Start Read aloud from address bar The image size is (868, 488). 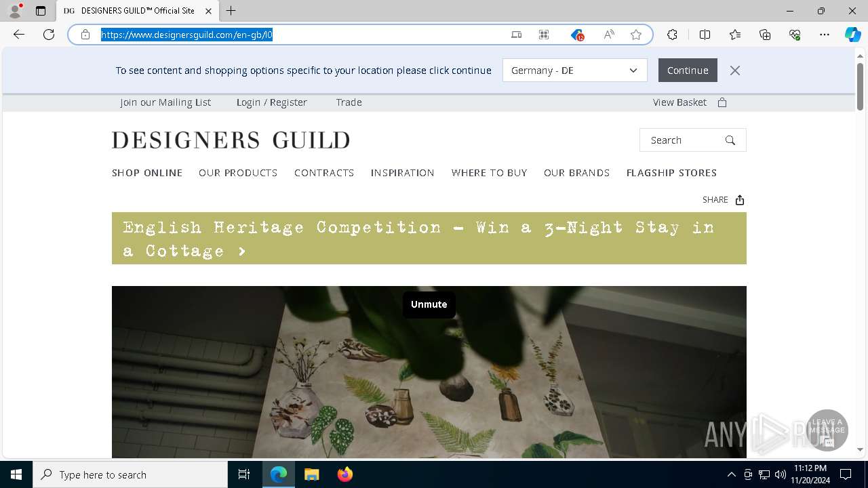point(609,35)
